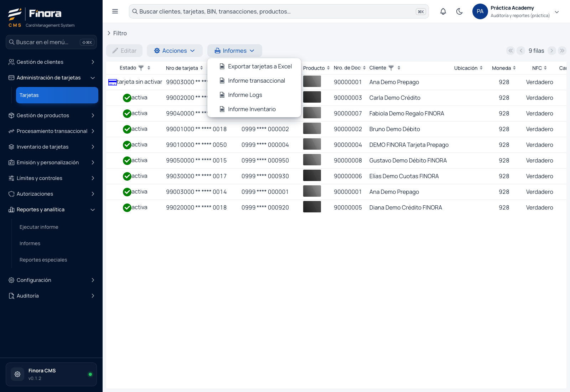Image resolution: width=570 pixels, height=392 pixels.
Task: Click the Editar button
Action: pos(124,51)
